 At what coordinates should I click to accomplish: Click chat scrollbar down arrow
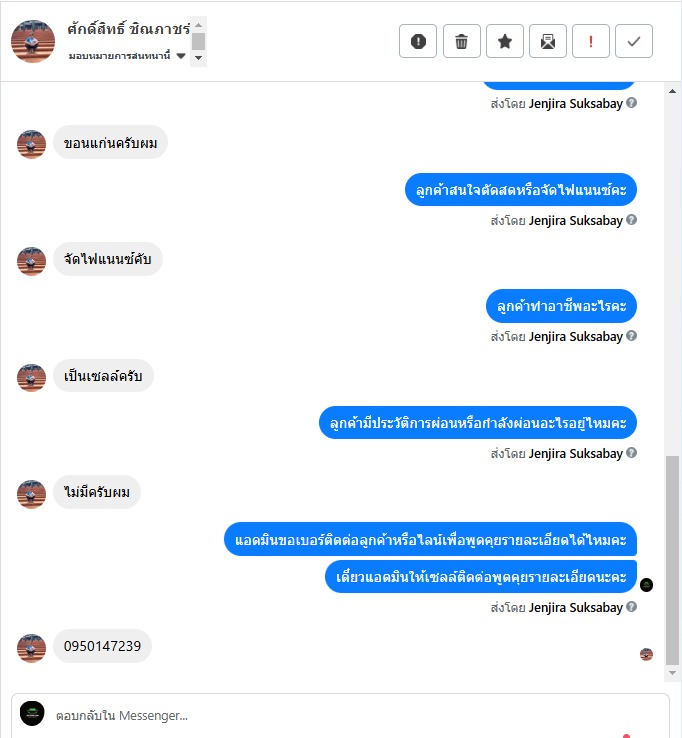click(x=672, y=673)
